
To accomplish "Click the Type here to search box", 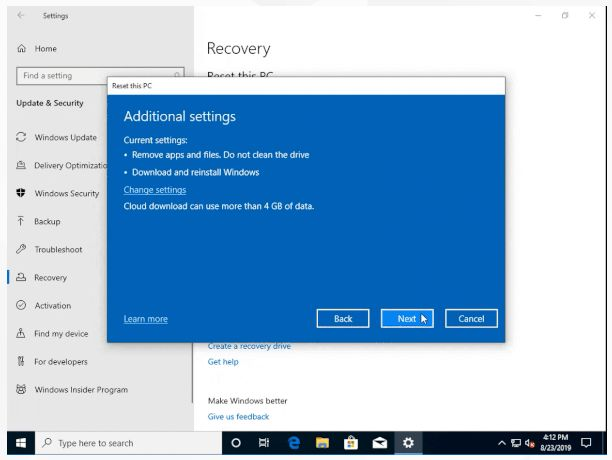I will tap(128, 443).
